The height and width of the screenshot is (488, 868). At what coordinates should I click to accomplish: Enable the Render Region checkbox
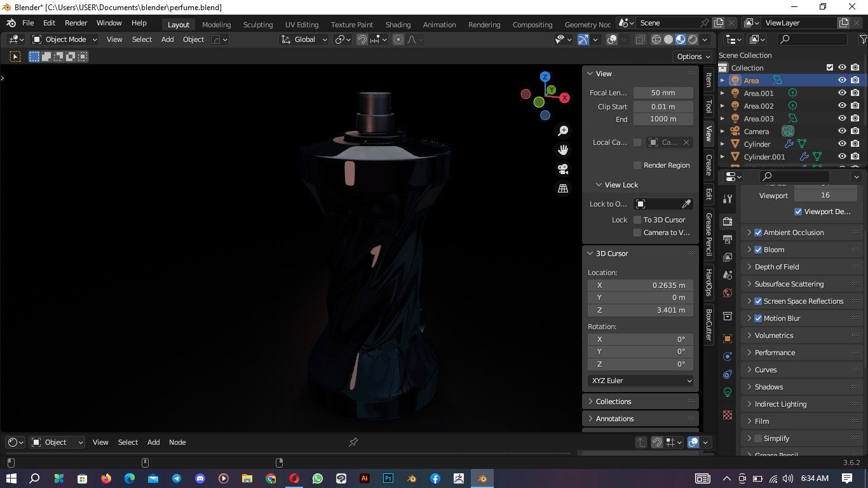click(637, 165)
